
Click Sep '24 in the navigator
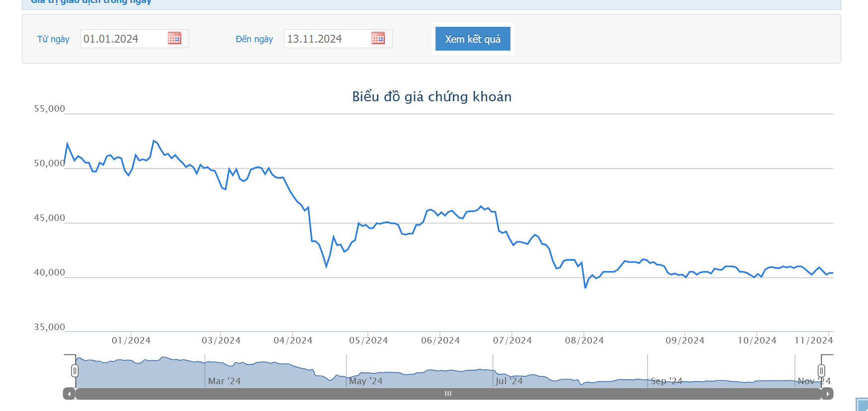tap(666, 381)
